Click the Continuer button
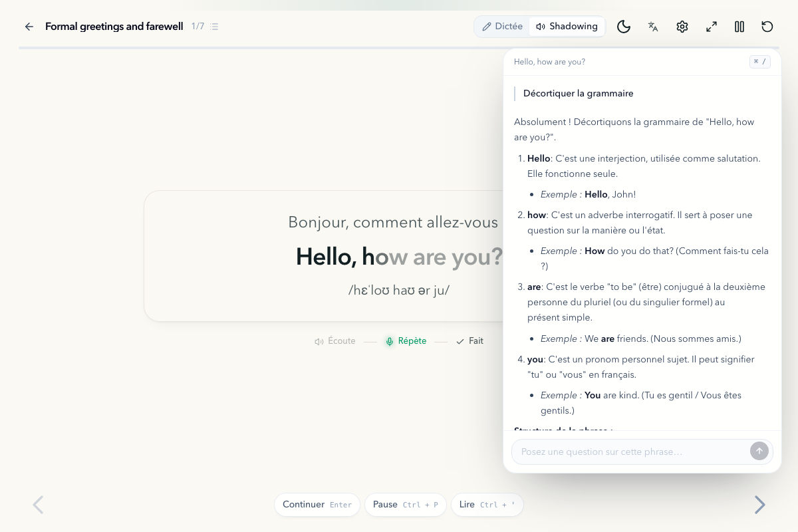The height and width of the screenshot is (532, 798). (x=317, y=505)
